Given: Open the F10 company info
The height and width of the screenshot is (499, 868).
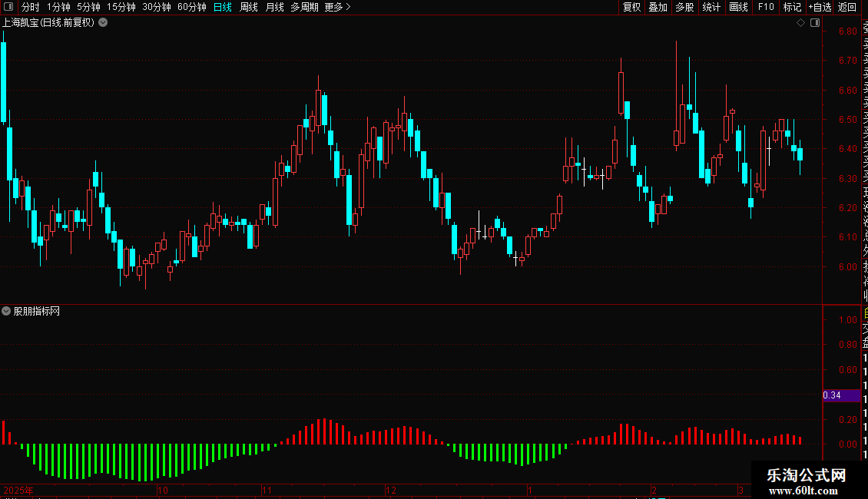Looking at the screenshot, I should point(766,7).
